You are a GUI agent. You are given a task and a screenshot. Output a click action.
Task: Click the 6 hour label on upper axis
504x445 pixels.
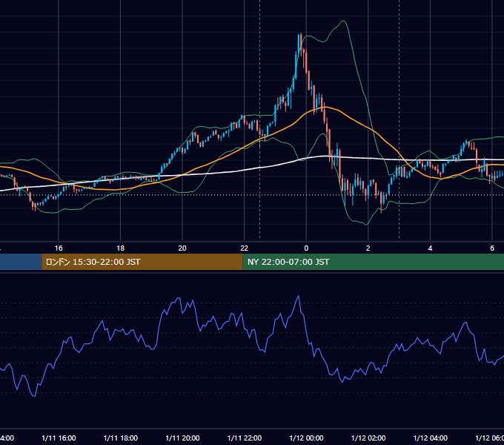(x=492, y=248)
